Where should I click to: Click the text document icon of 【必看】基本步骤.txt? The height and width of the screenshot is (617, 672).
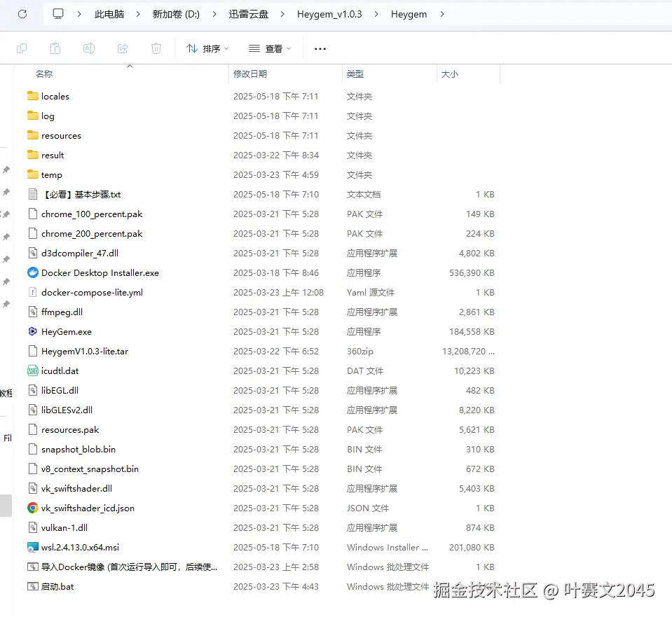pos(33,194)
